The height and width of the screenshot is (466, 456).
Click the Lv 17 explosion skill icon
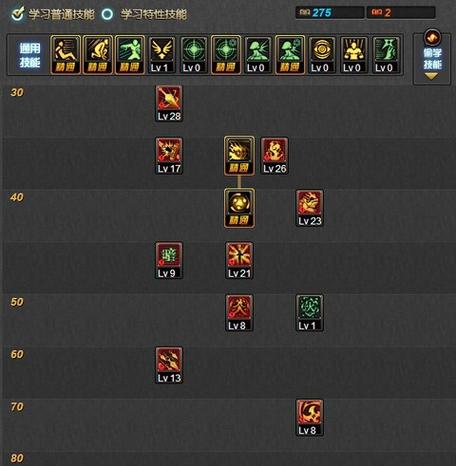pyautogui.click(x=169, y=156)
